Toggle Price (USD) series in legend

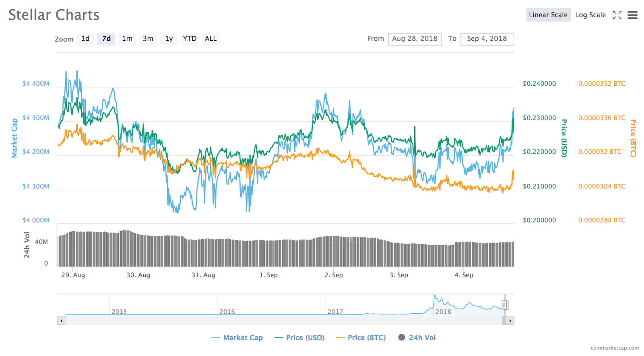[299, 338]
